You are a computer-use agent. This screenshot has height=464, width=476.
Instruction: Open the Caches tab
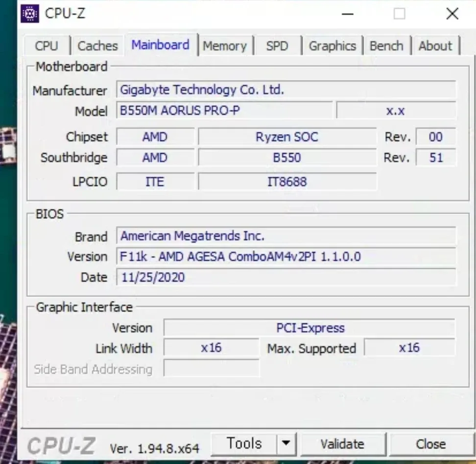coord(97,46)
